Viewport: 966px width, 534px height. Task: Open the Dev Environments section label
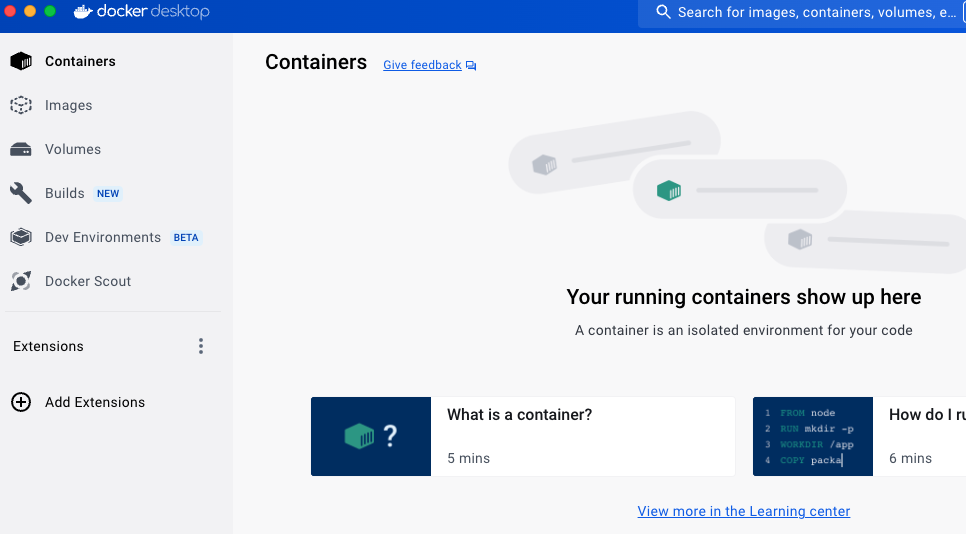click(x=103, y=237)
